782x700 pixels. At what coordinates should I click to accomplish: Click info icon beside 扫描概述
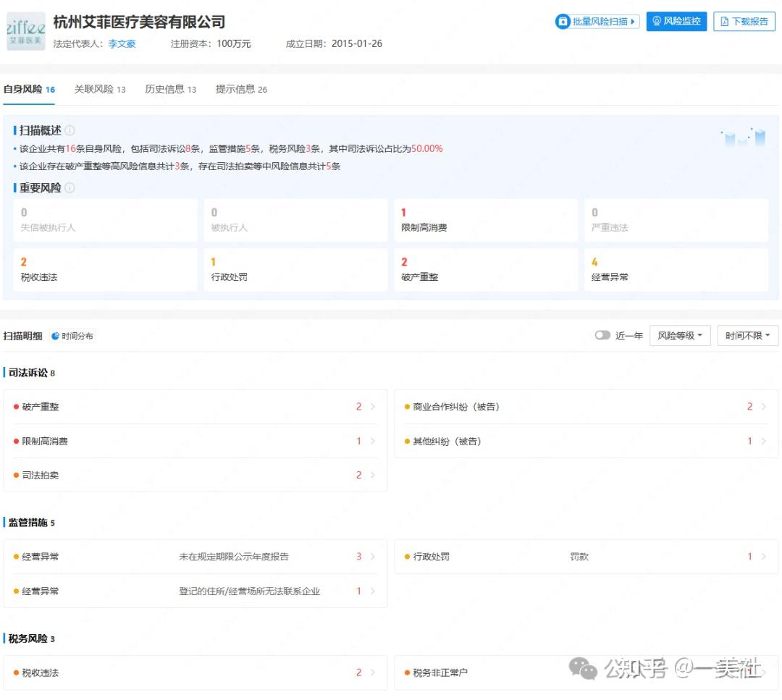(70, 130)
